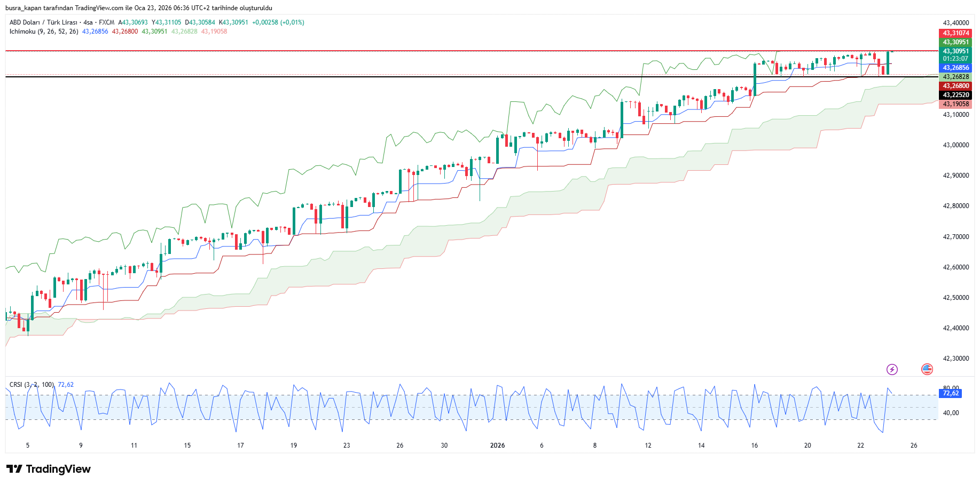Select the ABD Doları / Türk Lirası symbol title
The height and width of the screenshot is (485, 980).
coord(43,22)
